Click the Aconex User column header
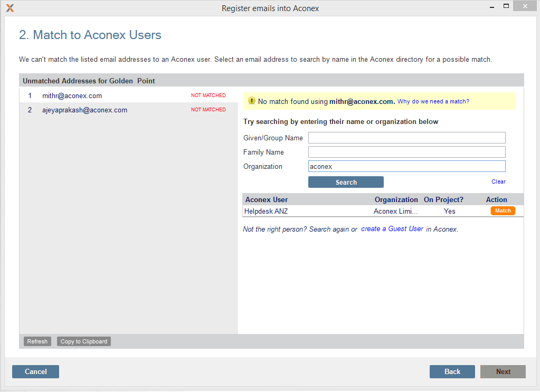This screenshot has width=540, height=392. click(x=266, y=199)
